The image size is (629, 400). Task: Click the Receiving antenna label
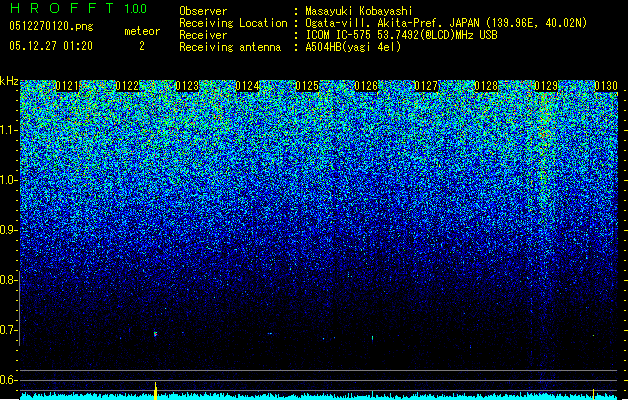pos(230,47)
